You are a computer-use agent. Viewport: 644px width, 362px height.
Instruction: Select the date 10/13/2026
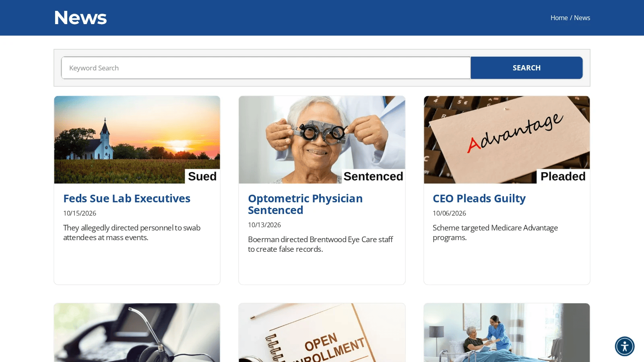pyautogui.click(x=264, y=225)
